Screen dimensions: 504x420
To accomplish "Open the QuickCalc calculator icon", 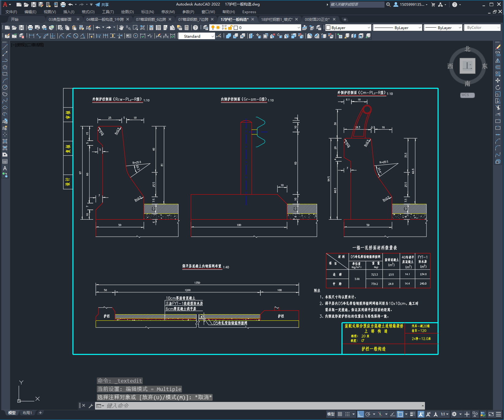I will click(186, 28).
